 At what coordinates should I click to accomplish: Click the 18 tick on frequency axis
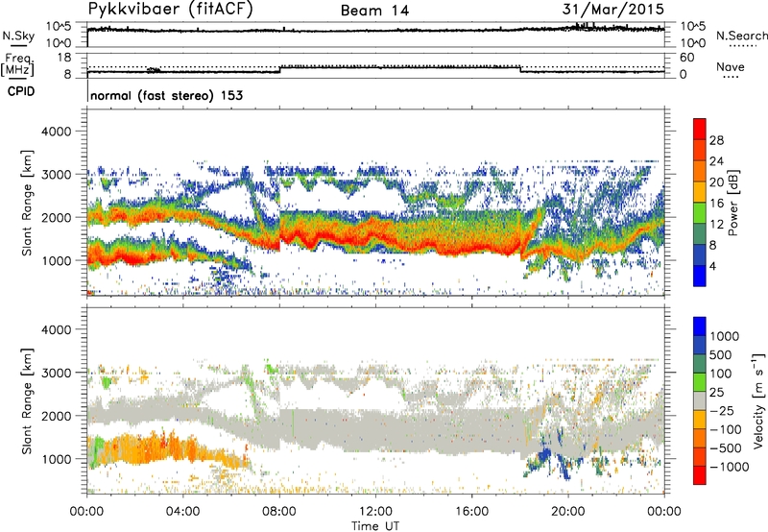point(64,58)
